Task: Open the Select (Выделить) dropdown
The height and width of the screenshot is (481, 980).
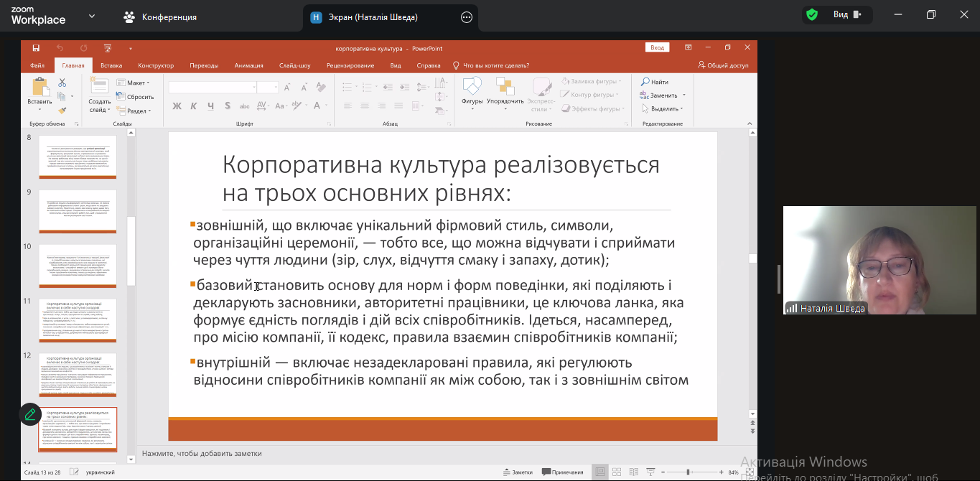Action: [x=663, y=108]
